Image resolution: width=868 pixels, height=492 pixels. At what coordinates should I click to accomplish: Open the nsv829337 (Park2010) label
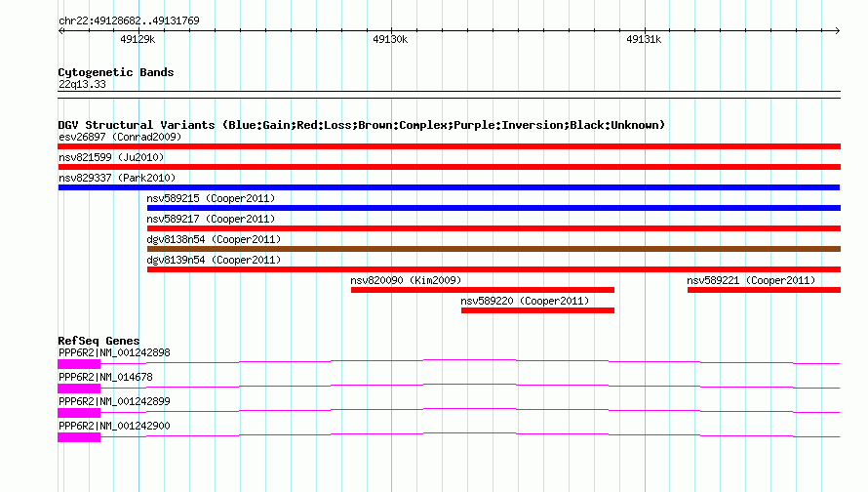[x=117, y=178]
